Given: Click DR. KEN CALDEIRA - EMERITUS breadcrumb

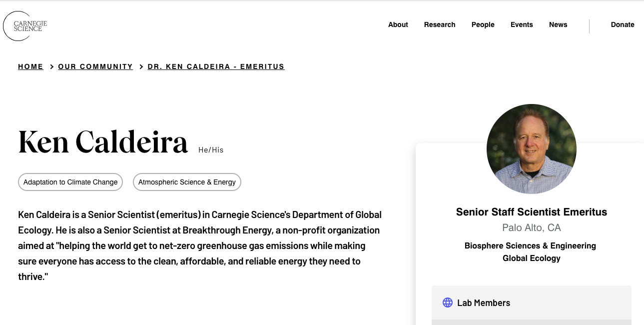Looking at the screenshot, I should [x=216, y=66].
